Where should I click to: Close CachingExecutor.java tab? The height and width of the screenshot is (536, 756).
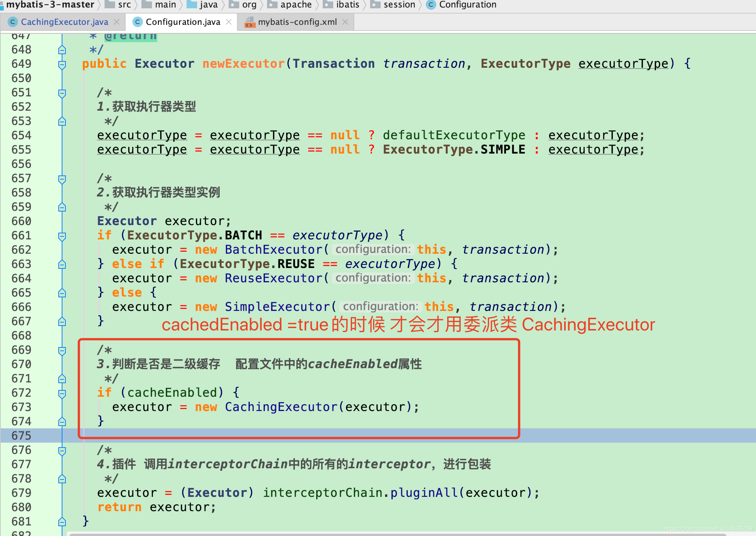tap(117, 22)
